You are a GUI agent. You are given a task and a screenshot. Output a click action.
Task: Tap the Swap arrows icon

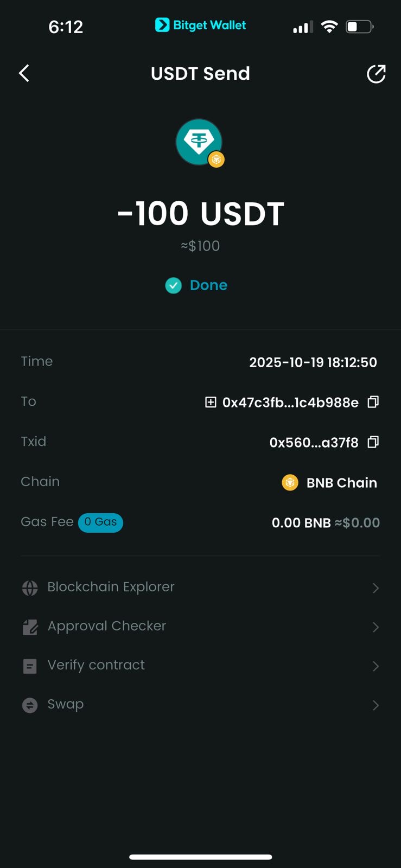point(30,705)
